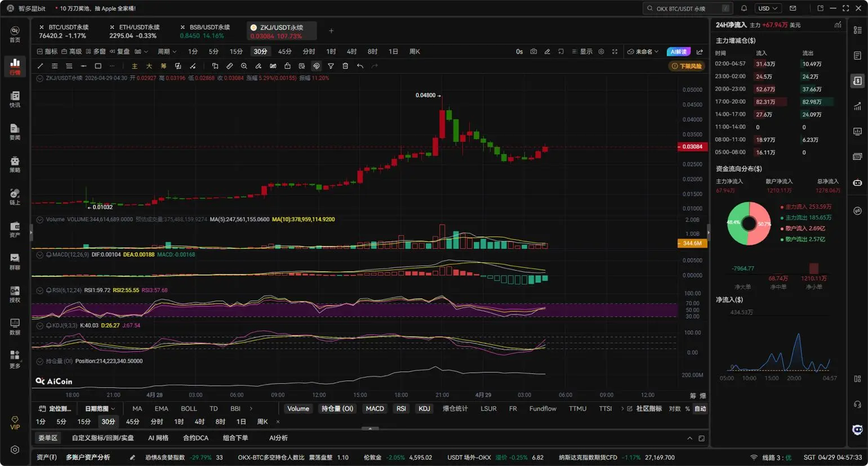The height and width of the screenshot is (466, 868).
Task: Click the red half of the fund-flow donut chart
Action: click(762, 223)
